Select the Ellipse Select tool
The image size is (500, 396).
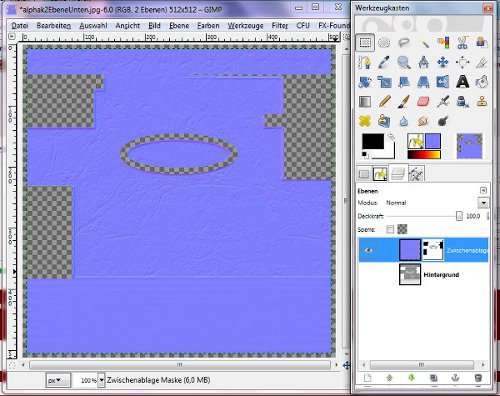[384, 43]
